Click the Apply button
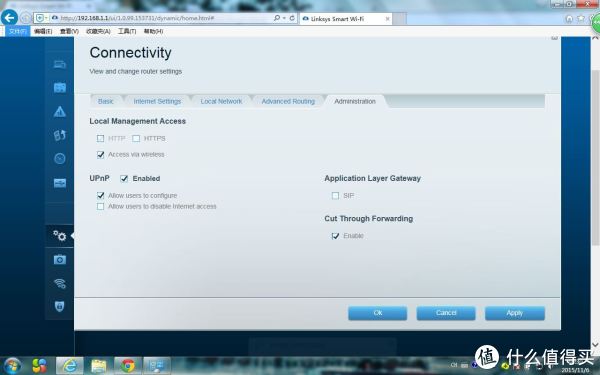Screen dimensions: 600x375 pos(515,313)
